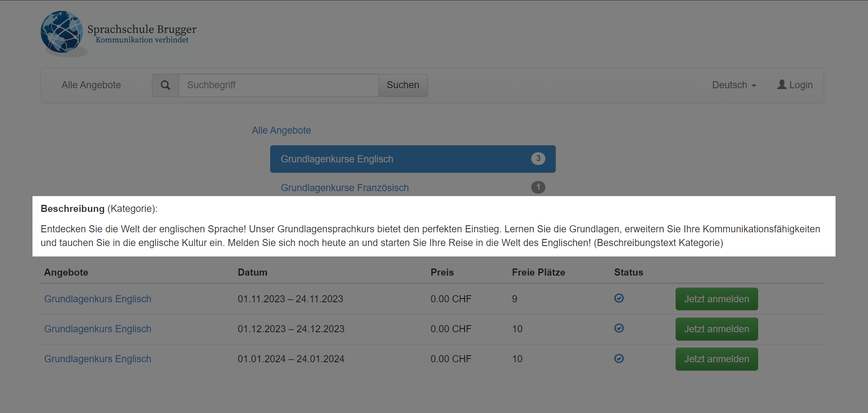Click the Suchen button
The height and width of the screenshot is (413, 868).
(x=403, y=85)
